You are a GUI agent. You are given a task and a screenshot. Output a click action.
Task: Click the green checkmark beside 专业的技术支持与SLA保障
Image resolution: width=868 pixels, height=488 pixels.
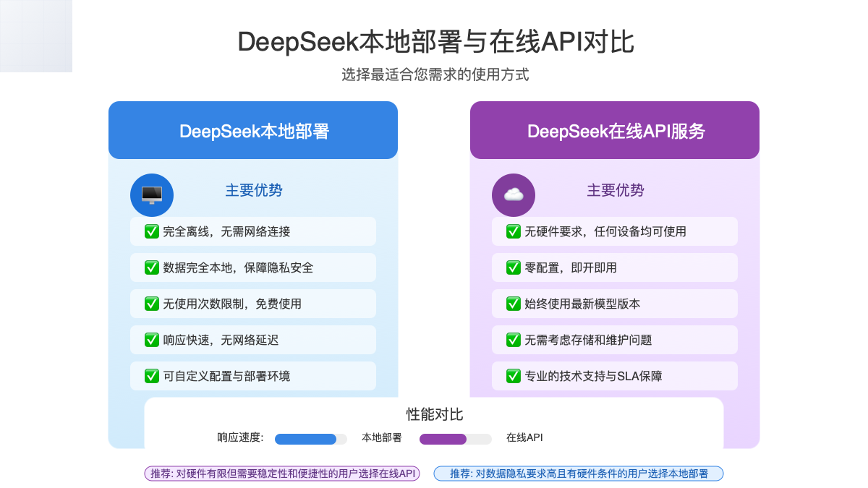(514, 376)
